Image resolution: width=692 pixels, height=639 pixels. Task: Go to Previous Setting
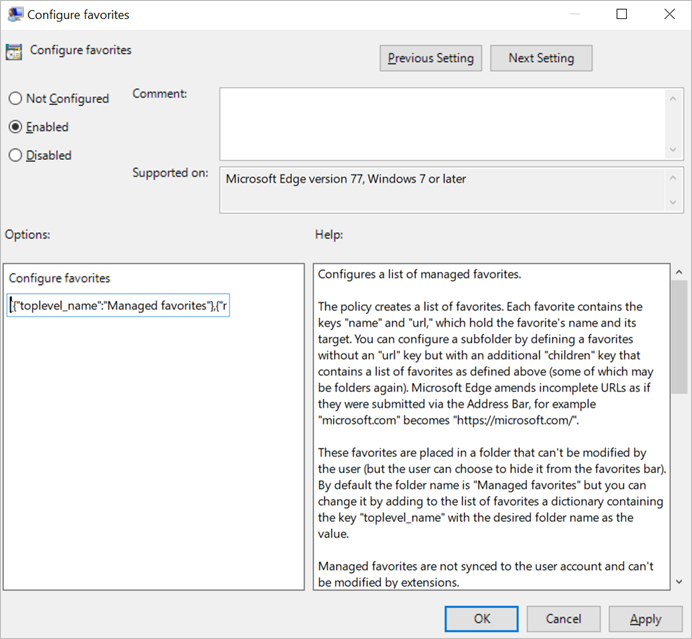tap(431, 58)
